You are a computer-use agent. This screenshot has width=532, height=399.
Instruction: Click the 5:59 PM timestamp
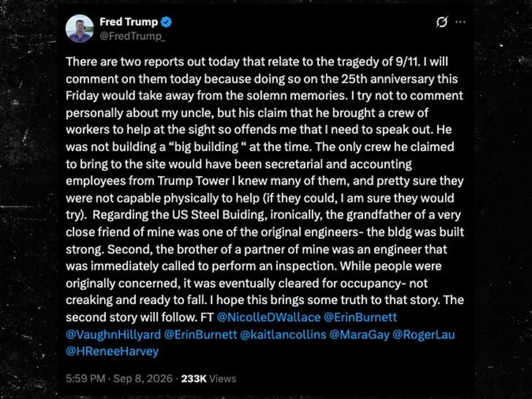(x=85, y=379)
